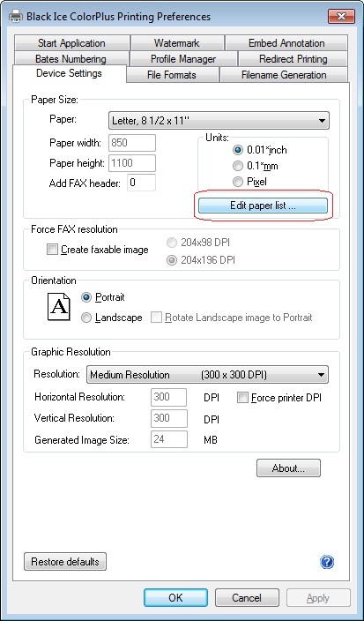The width and height of the screenshot is (364, 621).
Task: Open the Paper size dropdown
Action: tap(219, 120)
